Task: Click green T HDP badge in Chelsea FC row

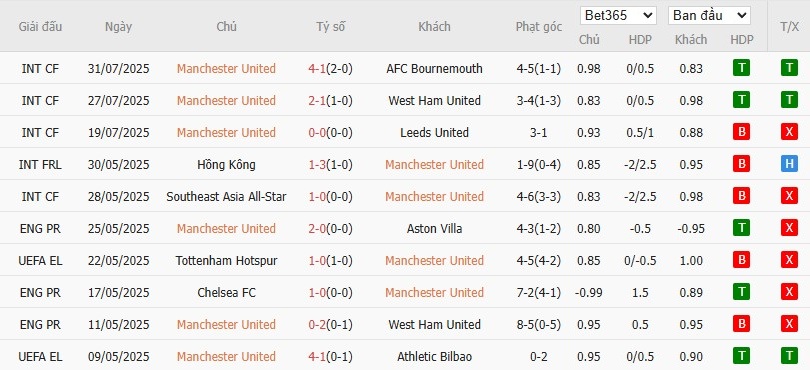Action: (x=741, y=292)
